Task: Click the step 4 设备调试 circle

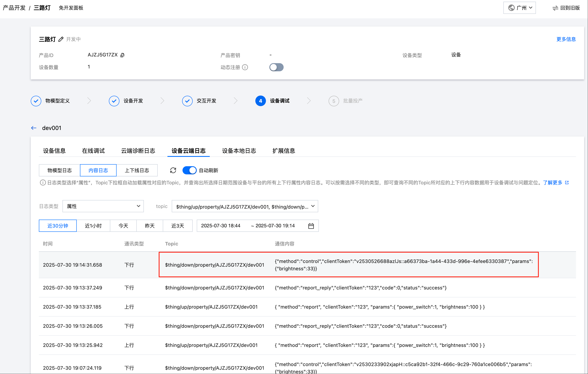Action: click(x=260, y=101)
